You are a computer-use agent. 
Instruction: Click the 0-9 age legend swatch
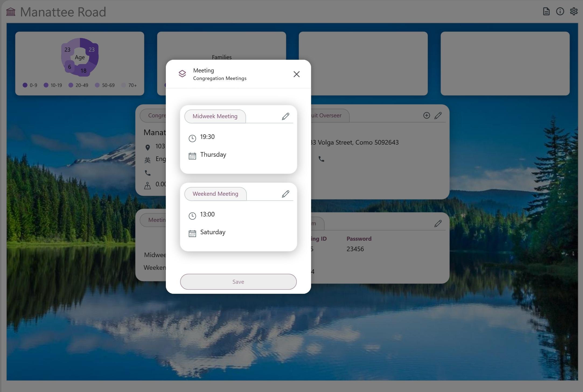25,85
